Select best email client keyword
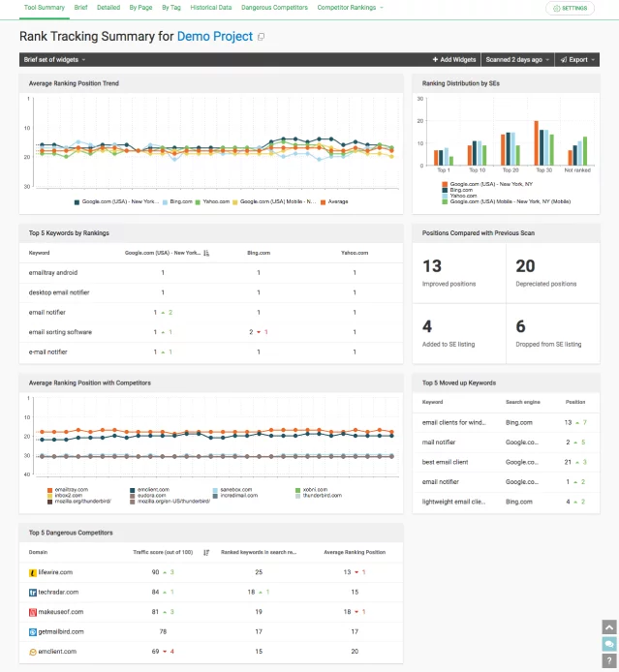 (x=445, y=462)
